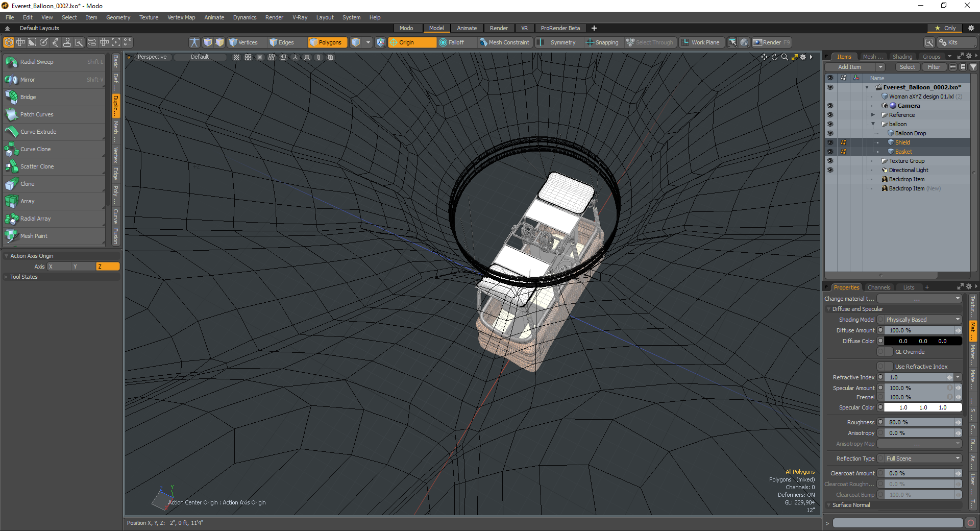Hide the Camera item with eye icon
The width and height of the screenshot is (980, 531).
pyautogui.click(x=830, y=106)
